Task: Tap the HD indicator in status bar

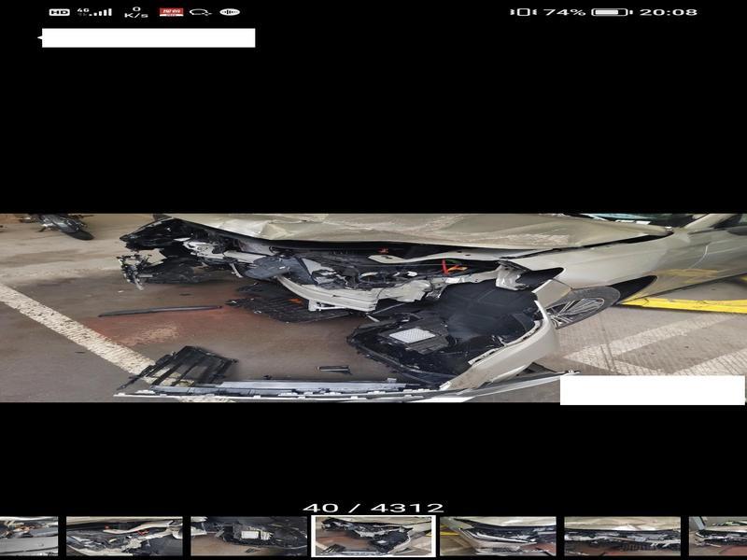Action: click(x=59, y=12)
